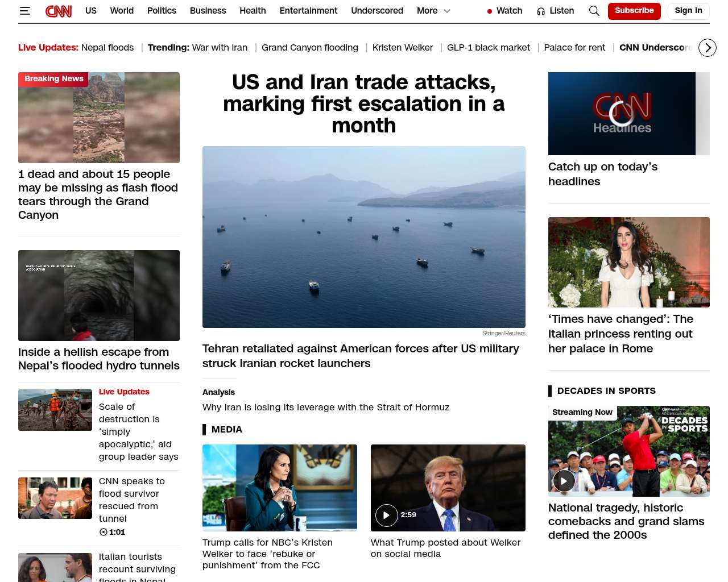This screenshot has width=728, height=582.
Task: Open US and Iran trade attacks headline
Action: pyautogui.click(x=364, y=104)
